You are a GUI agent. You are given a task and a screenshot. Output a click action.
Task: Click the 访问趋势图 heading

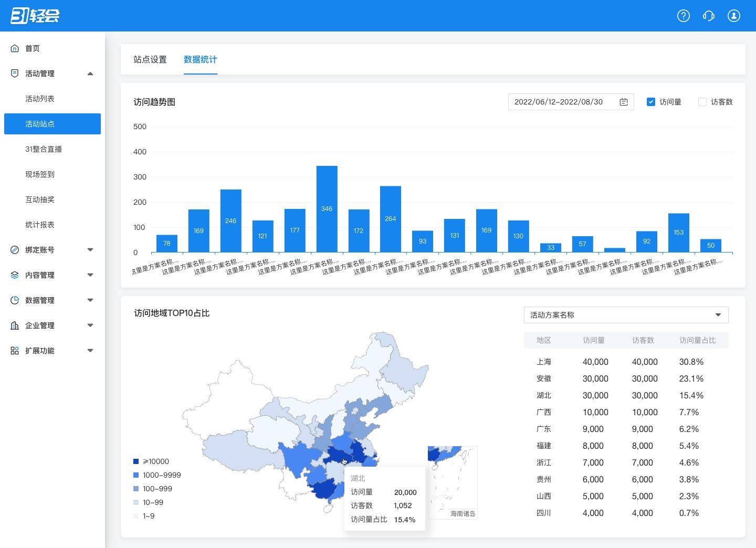(154, 102)
